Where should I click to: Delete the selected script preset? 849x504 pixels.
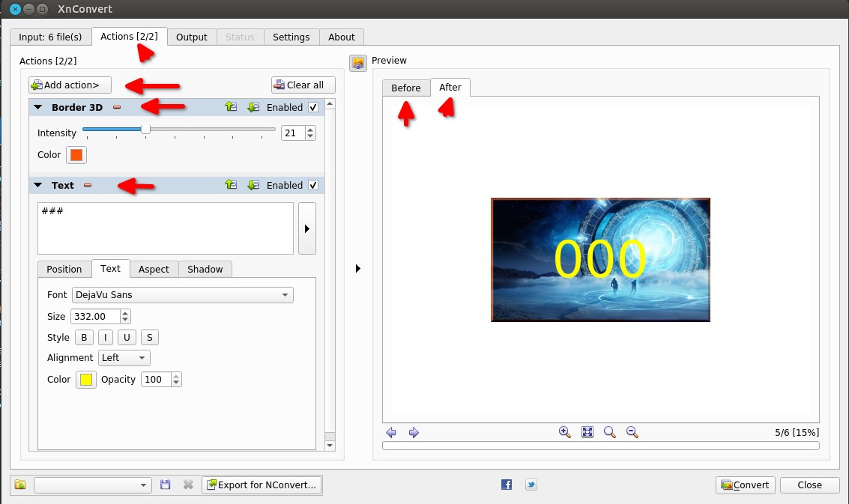[x=188, y=485]
